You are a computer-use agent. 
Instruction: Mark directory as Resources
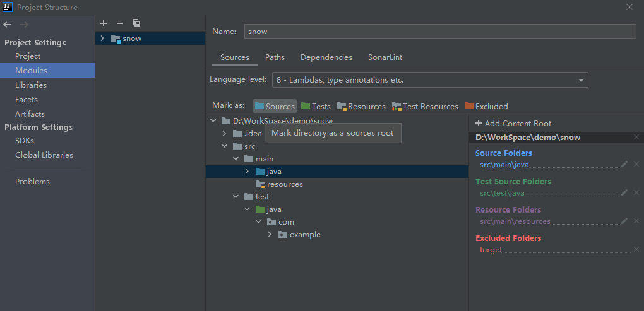(361, 107)
